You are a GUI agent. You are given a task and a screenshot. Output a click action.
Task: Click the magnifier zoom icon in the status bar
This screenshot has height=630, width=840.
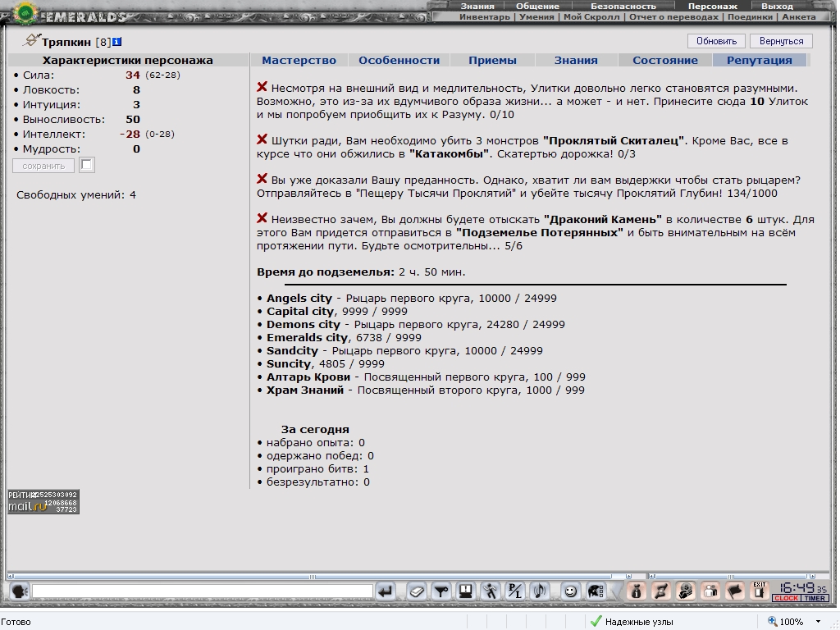point(773,621)
